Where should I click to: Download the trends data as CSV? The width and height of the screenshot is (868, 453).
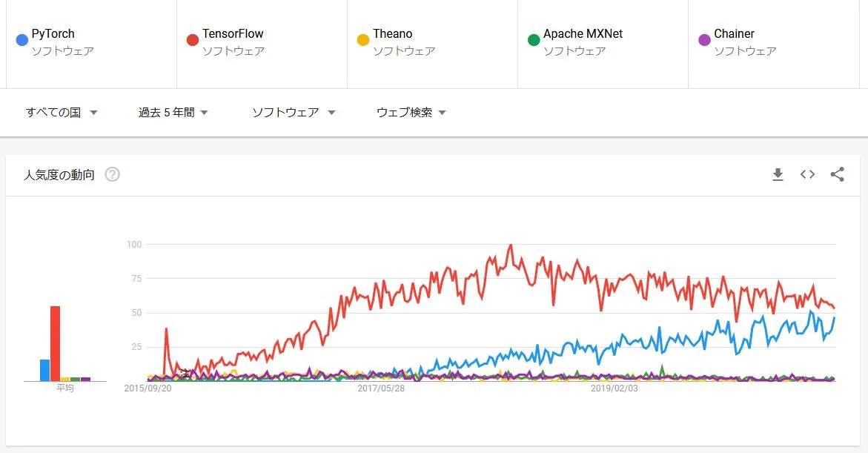778,175
